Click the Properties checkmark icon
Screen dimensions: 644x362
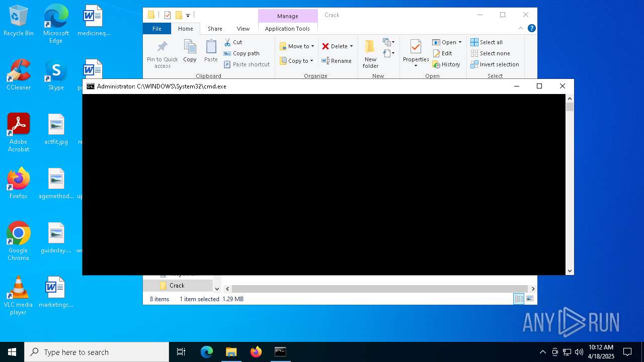click(x=416, y=47)
